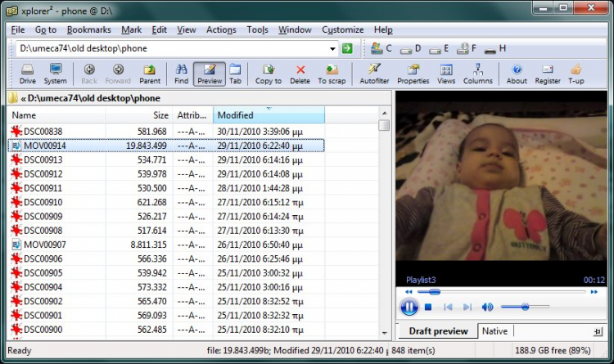Switch to drive C

381,48
